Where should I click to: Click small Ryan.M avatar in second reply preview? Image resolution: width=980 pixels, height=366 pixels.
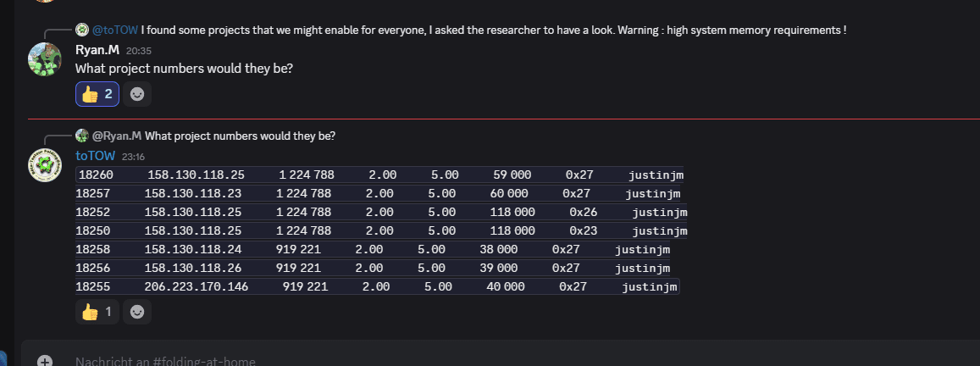point(82,135)
